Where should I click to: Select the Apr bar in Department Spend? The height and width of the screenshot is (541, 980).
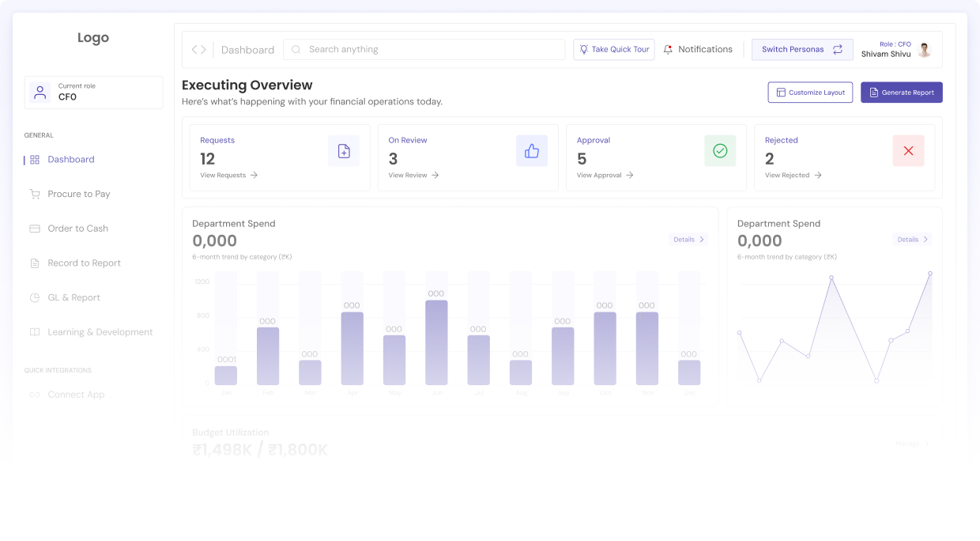click(352, 349)
